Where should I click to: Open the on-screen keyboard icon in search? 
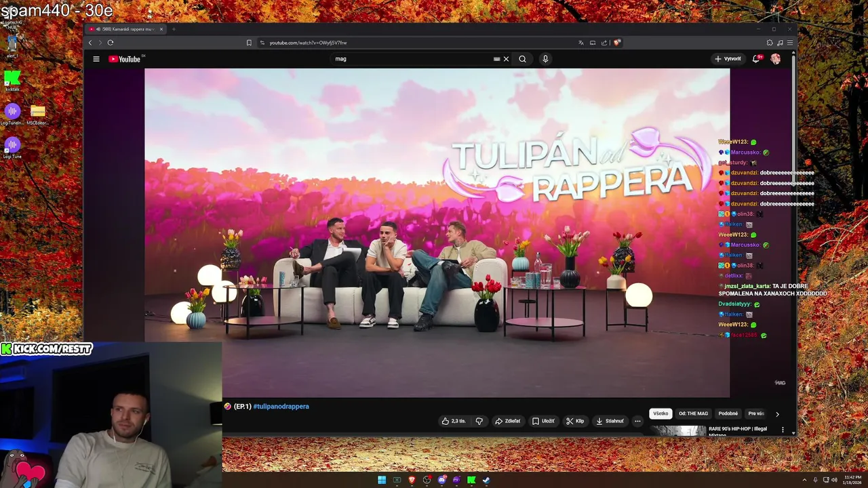[497, 59]
